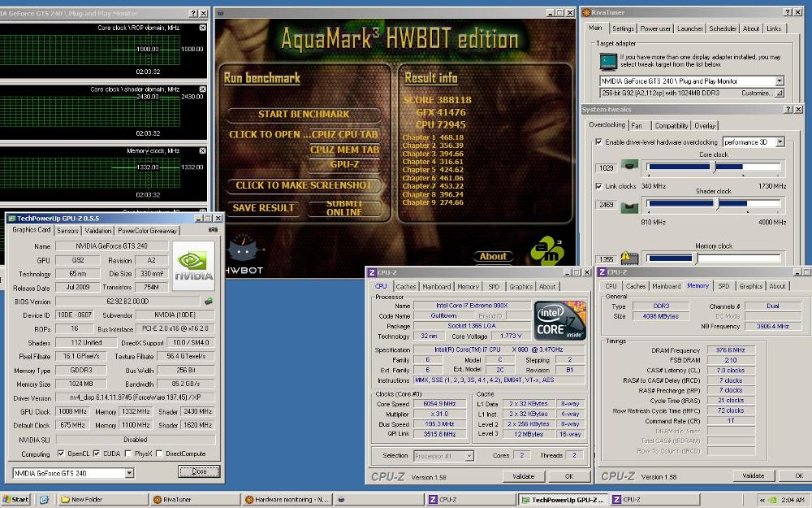Image resolution: width=812 pixels, height=508 pixels.
Task: Click the BIOS save chip icon in GPU-Z
Action: tap(208, 302)
